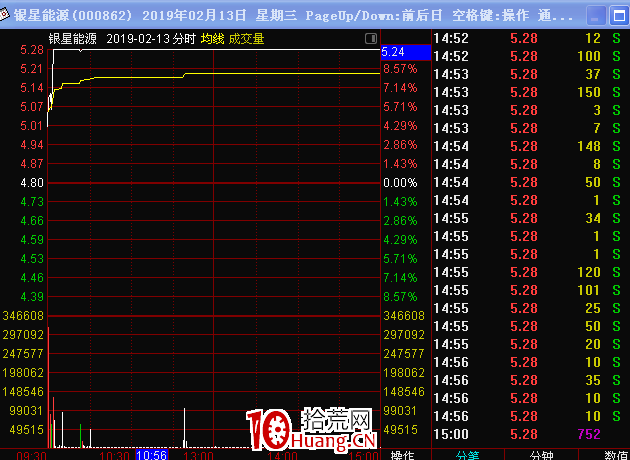Click the 5.01 price axis label
Screen dimensions: 630x460
[x=32, y=126]
